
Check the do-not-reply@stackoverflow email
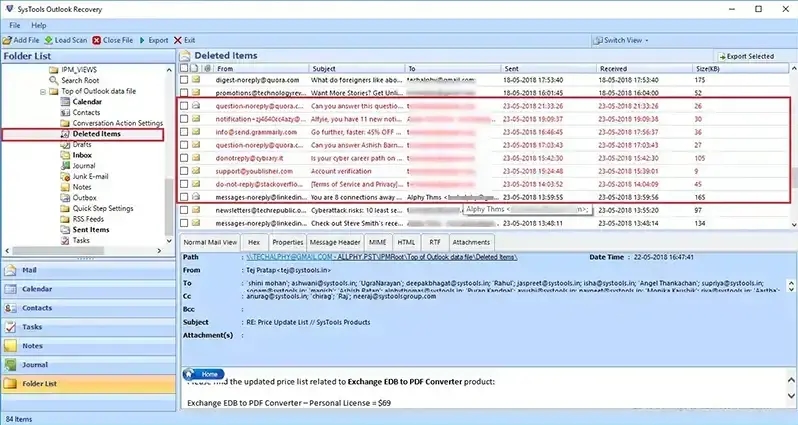coord(184,184)
